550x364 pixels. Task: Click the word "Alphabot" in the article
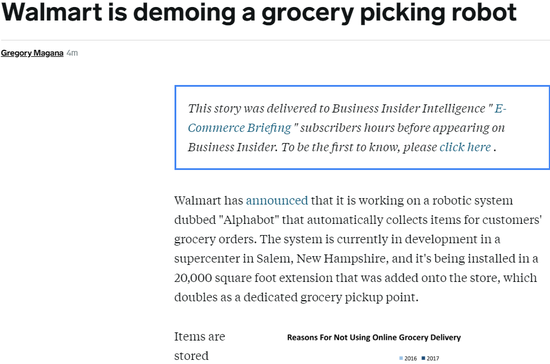point(249,220)
